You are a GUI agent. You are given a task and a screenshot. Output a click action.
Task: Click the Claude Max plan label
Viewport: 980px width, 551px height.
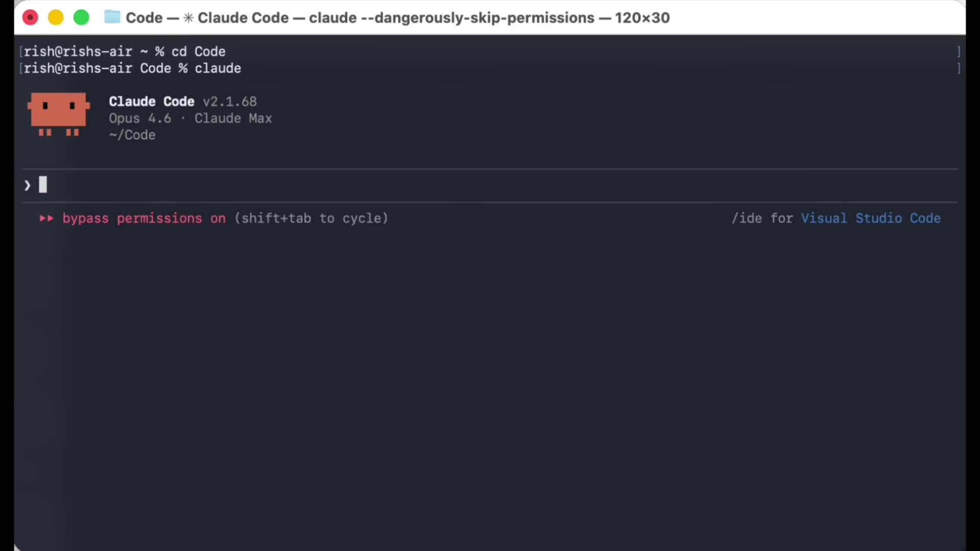[x=233, y=118]
